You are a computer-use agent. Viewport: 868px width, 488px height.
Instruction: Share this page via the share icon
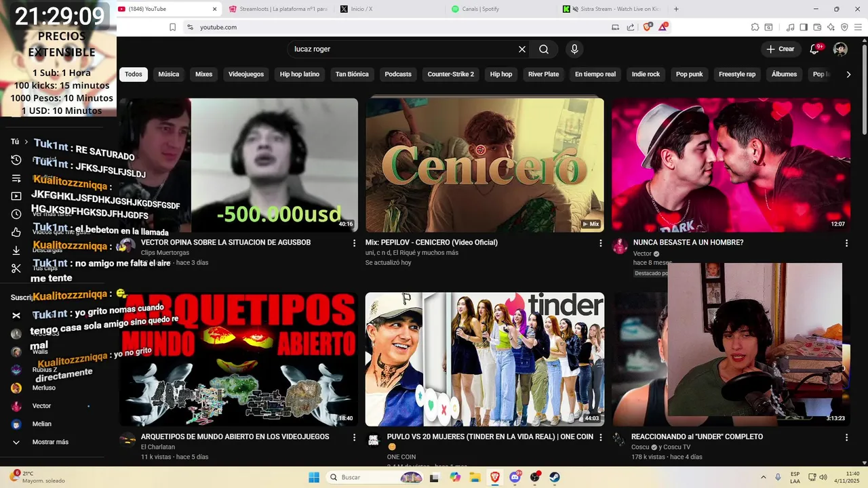tap(631, 27)
